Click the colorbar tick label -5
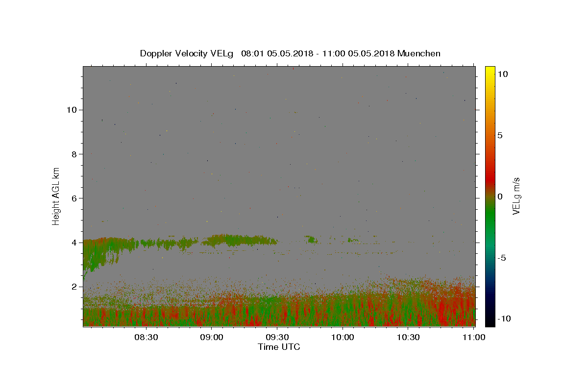Image resolution: width=588 pixels, height=392 pixels. point(502,258)
